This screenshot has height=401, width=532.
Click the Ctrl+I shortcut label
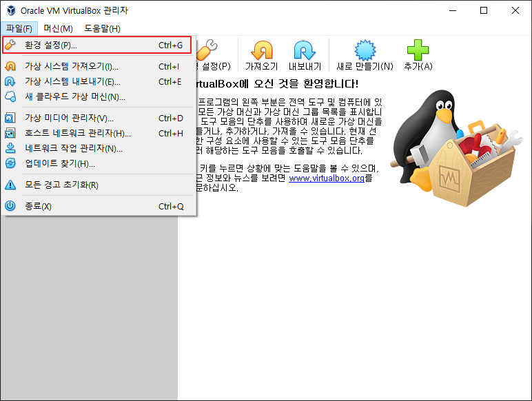(169, 67)
